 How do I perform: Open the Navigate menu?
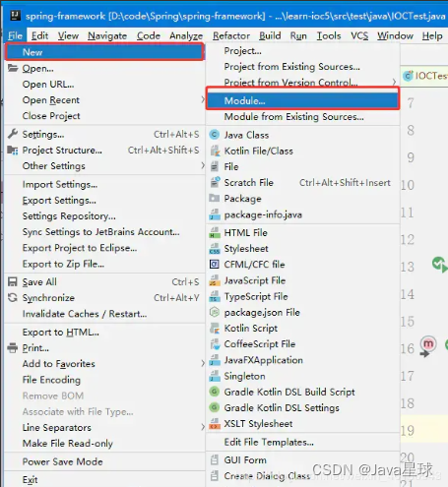pyautogui.click(x=107, y=35)
